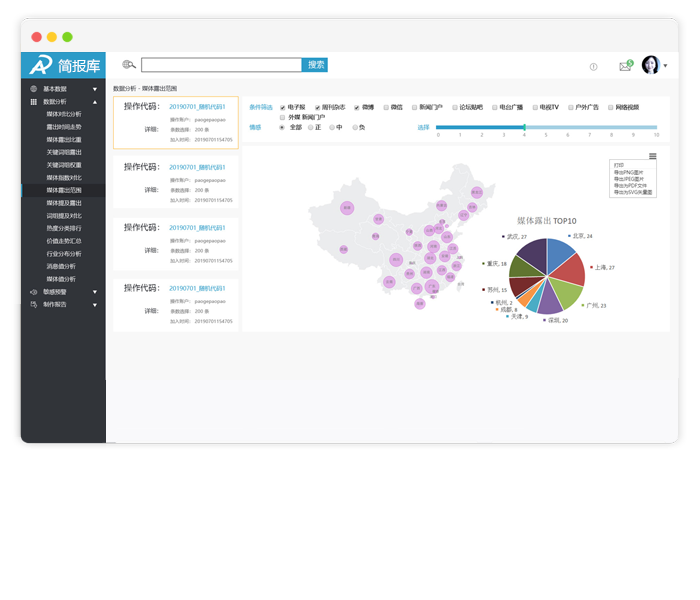Open the mail notifications envelope icon
Screen dimensions: 700x600
(625, 66)
